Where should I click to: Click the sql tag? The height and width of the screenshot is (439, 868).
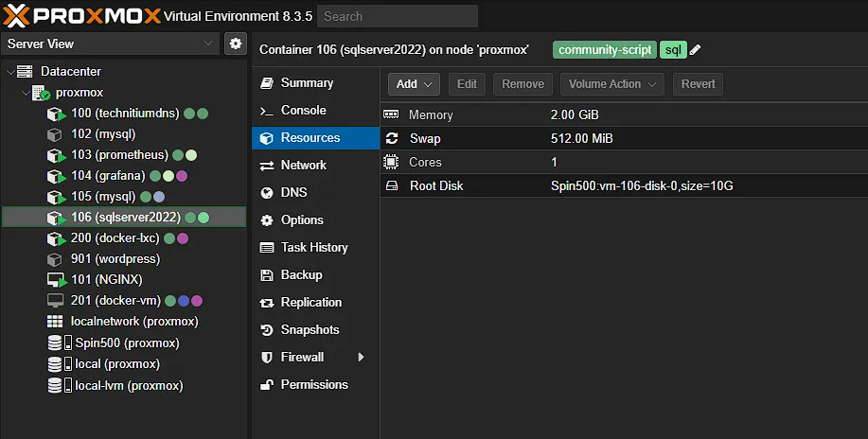pyautogui.click(x=673, y=50)
